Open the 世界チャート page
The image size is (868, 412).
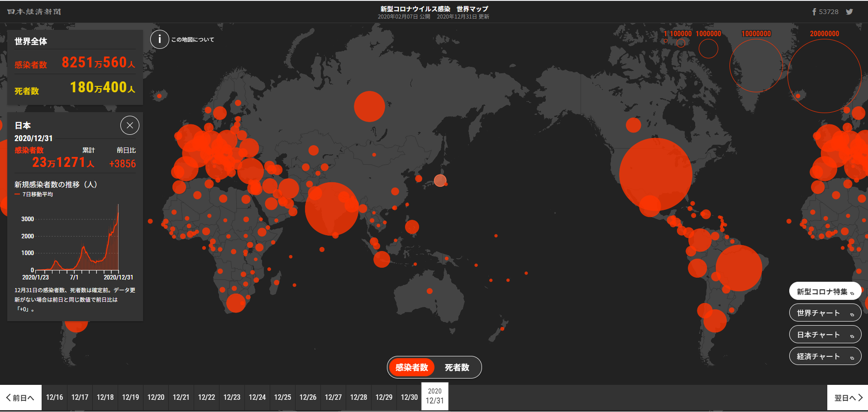pyautogui.click(x=825, y=313)
